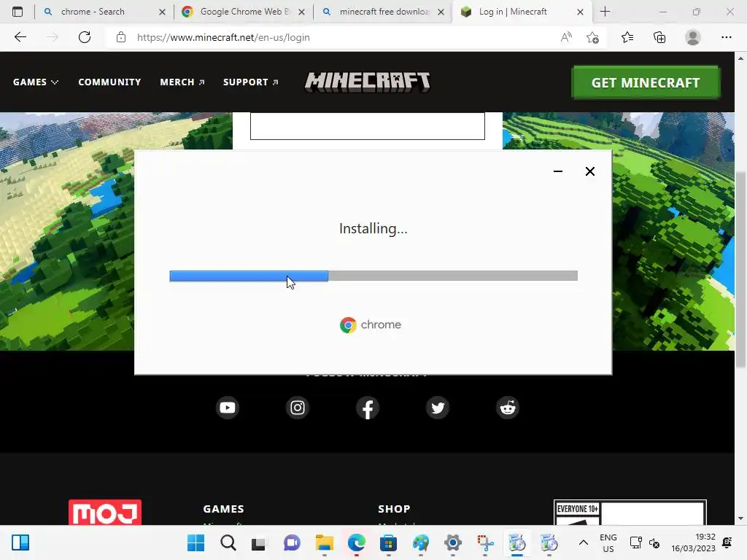This screenshot has height=560, width=747.
Task: Visit Minecraft's Instagram icon
Action: 298,408
